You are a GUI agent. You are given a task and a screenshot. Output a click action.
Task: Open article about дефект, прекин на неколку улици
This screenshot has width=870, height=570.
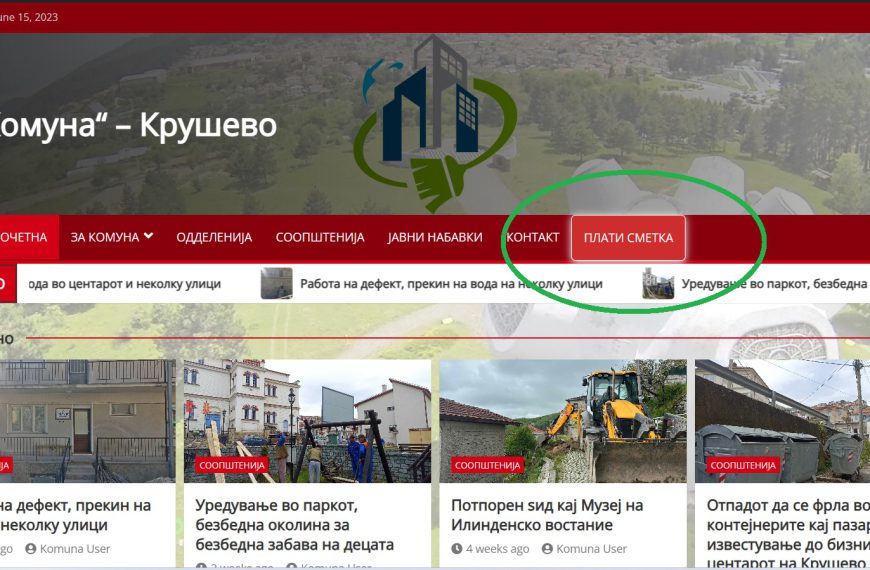coord(75,515)
